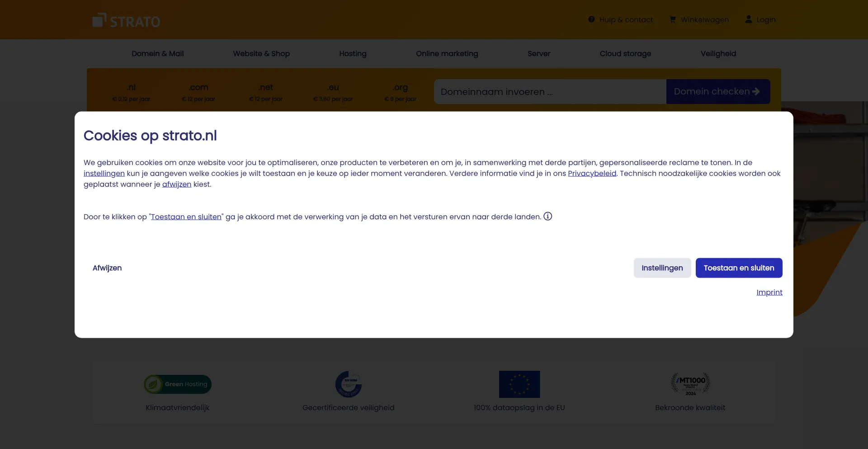868x449 pixels.
Task: Follow the Imprint link
Action: pos(769,293)
